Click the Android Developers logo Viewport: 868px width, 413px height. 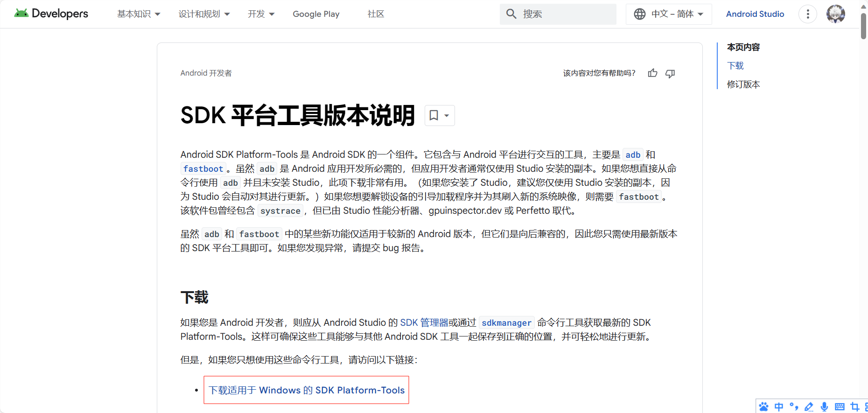51,14
